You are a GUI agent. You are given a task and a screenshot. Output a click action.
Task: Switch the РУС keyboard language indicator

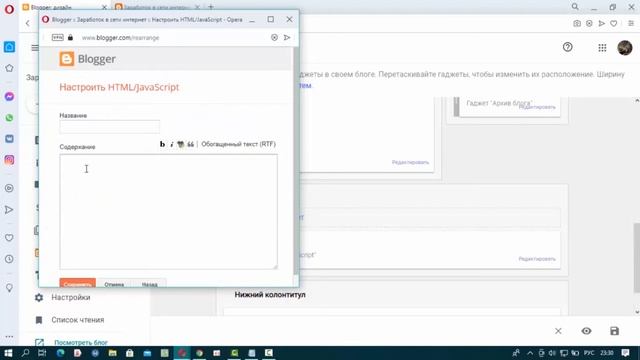[589, 353]
